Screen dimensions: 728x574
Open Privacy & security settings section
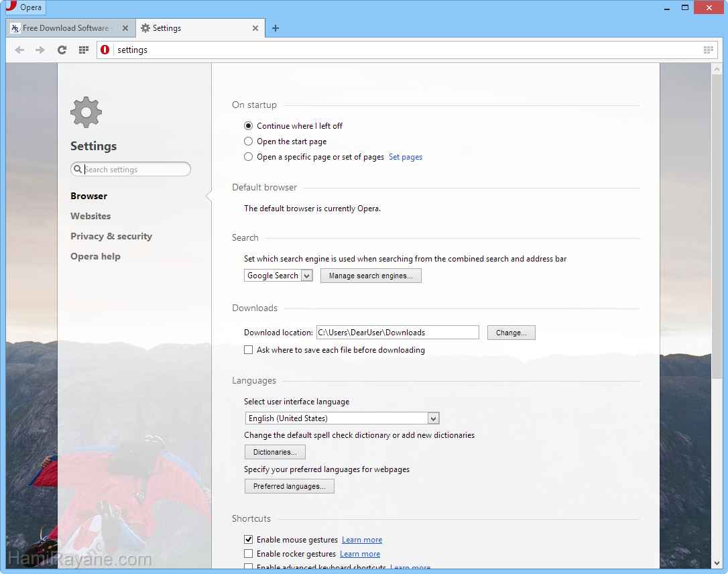[x=111, y=236]
